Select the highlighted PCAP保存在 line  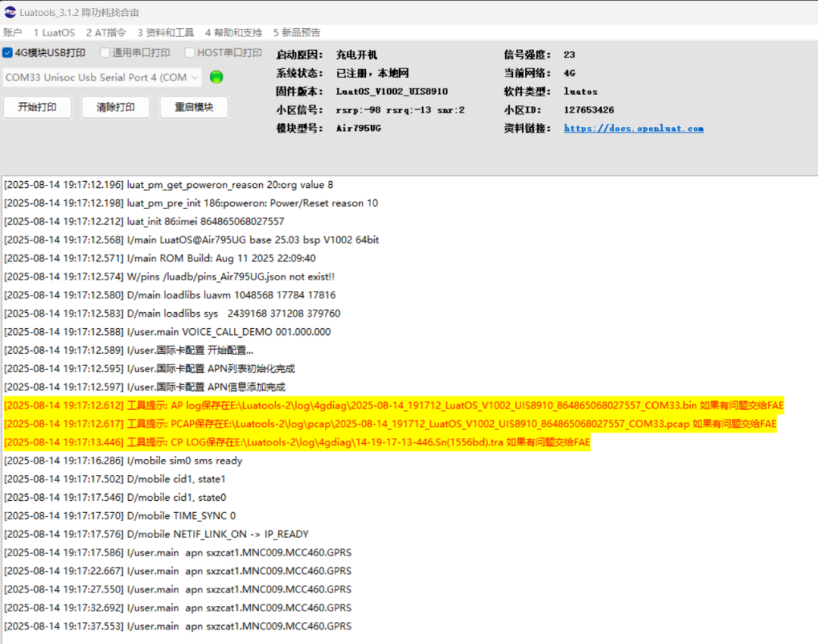[x=390, y=424]
